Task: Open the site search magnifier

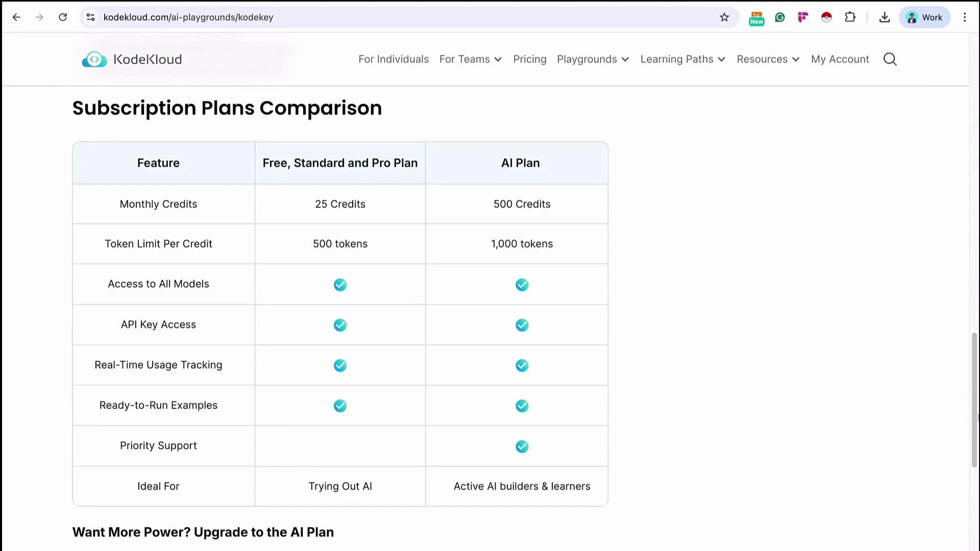Action: [890, 59]
